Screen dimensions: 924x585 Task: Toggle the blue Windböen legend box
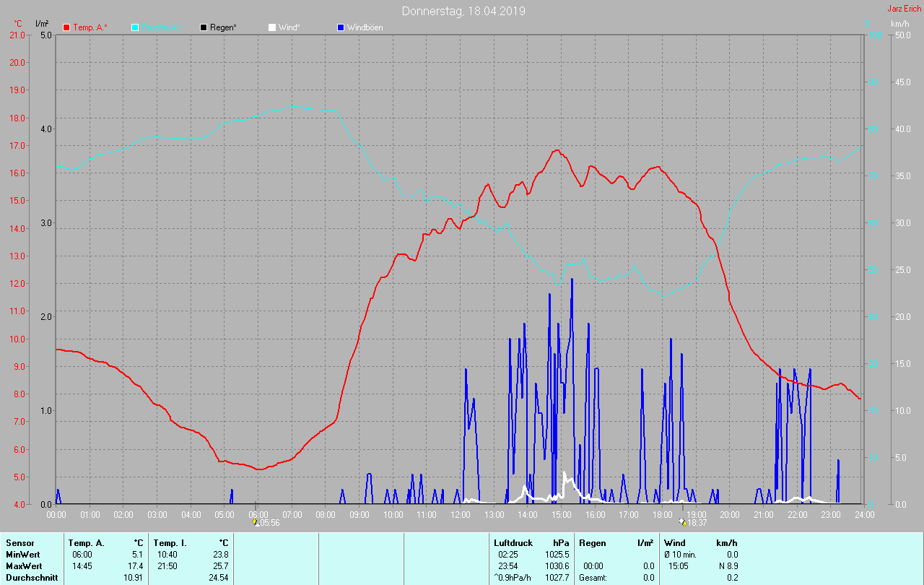click(341, 27)
